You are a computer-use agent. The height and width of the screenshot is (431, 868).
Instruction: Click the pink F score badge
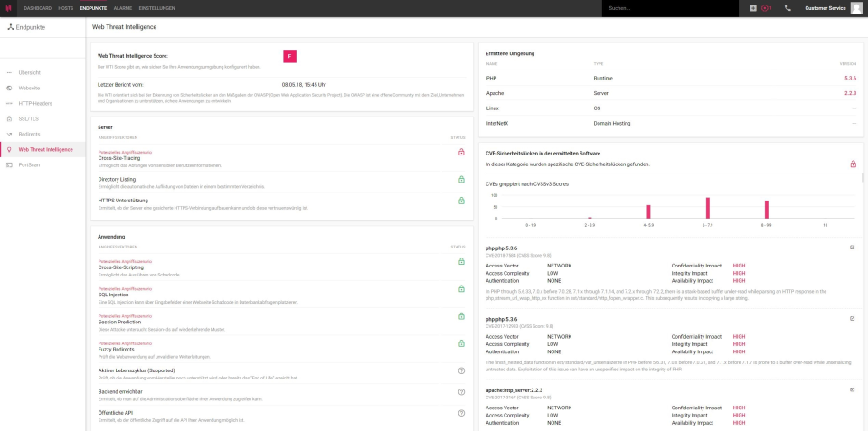click(289, 56)
